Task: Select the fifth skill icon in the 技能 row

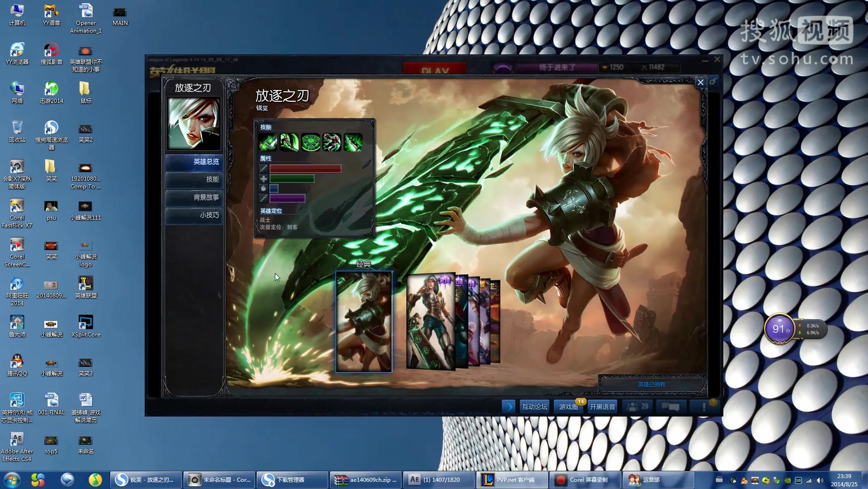Action: pyautogui.click(x=353, y=143)
